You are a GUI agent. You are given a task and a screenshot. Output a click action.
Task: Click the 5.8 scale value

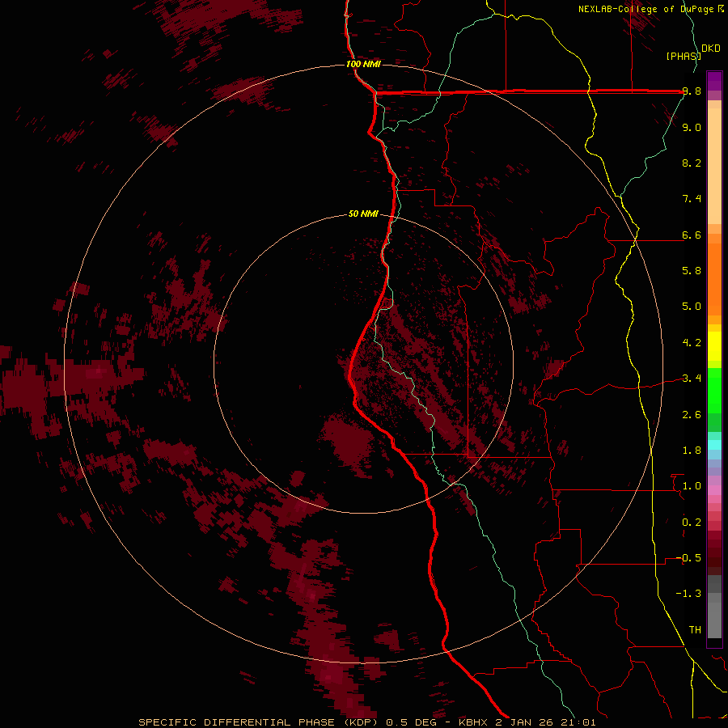[692, 271]
